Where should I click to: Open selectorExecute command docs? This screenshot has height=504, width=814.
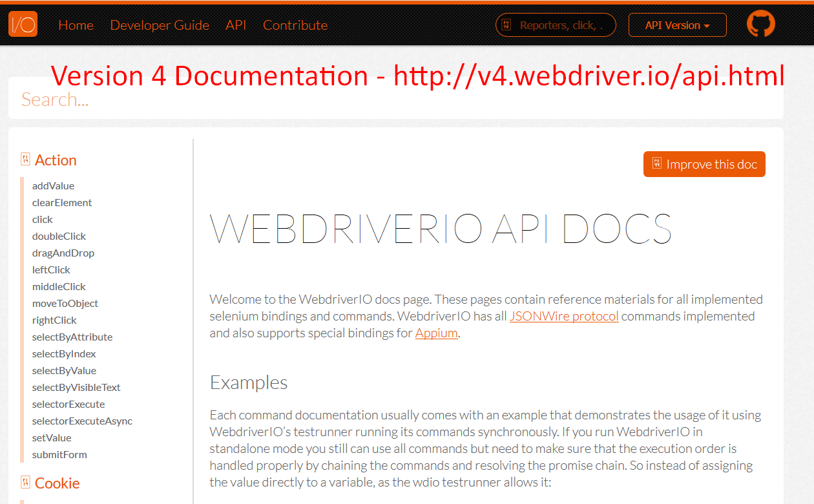coord(68,404)
